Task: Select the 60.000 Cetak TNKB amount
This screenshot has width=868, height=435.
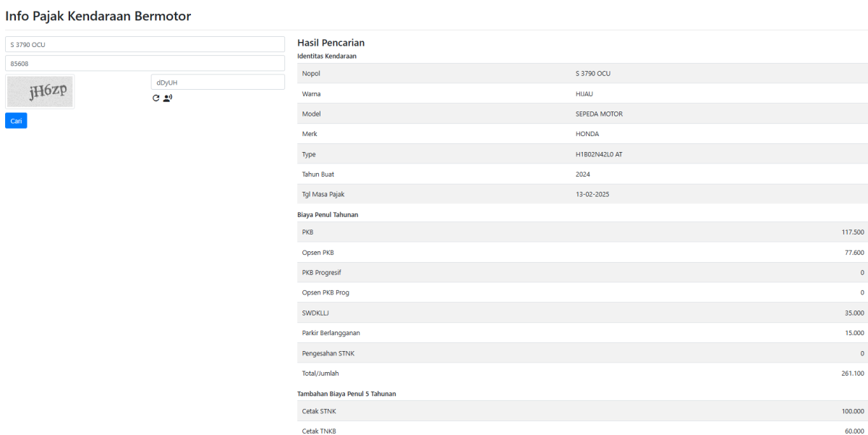Action: pos(854,431)
